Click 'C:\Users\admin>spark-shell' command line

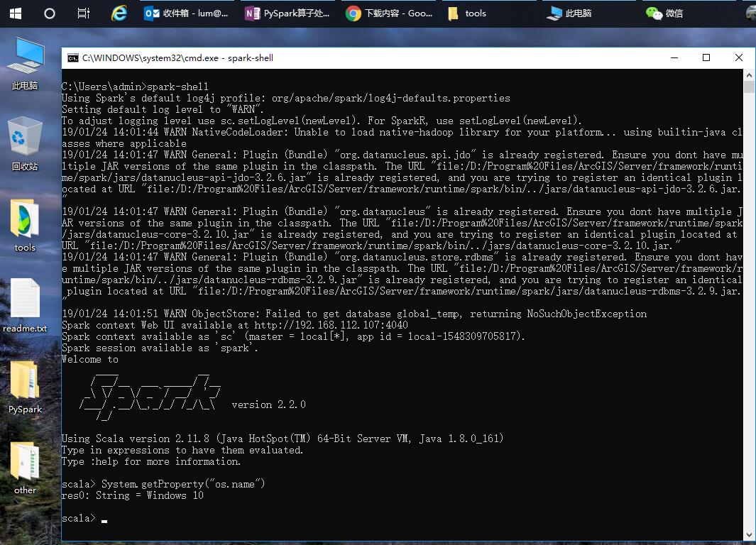(135, 87)
